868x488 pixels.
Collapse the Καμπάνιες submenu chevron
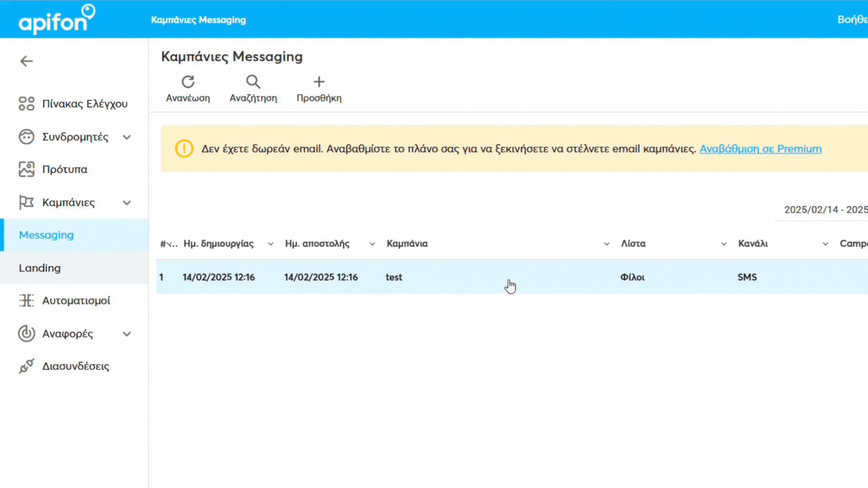pyautogui.click(x=127, y=202)
